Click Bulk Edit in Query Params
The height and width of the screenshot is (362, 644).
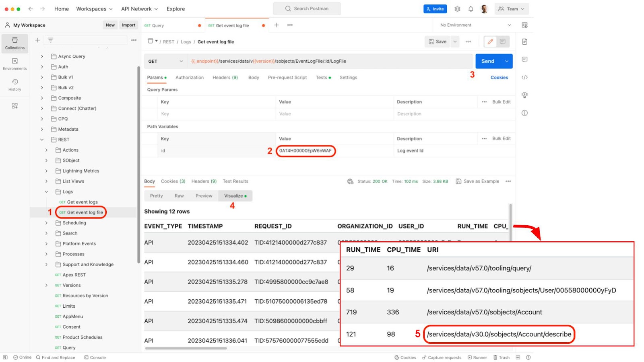click(501, 102)
